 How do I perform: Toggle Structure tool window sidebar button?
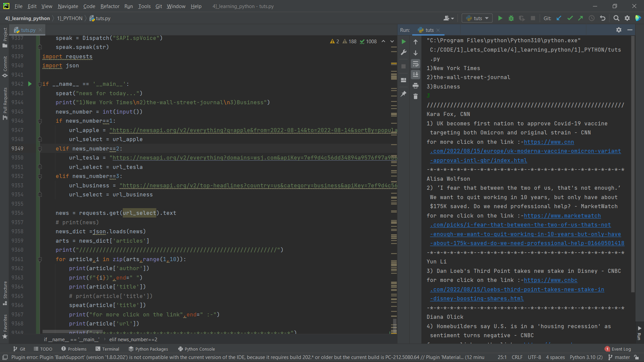(5, 294)
